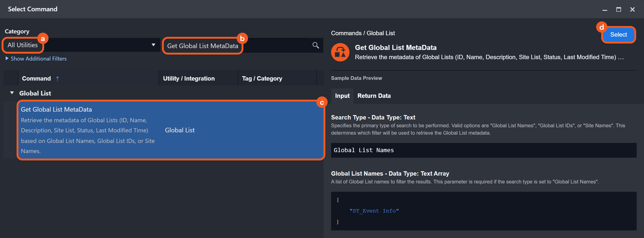The image size is (644, 238).
Task: Click the Utility / Integration column header
Action: click(x=188, y=78)
